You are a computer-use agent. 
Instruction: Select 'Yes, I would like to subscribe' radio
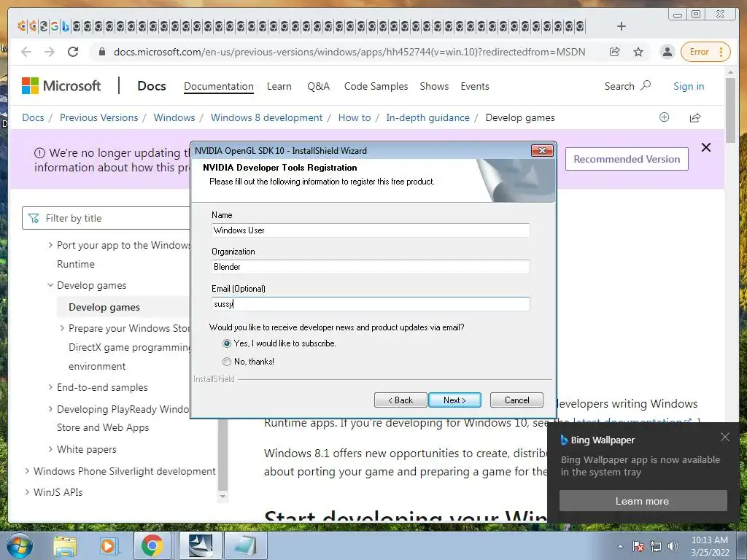point(227,343)
